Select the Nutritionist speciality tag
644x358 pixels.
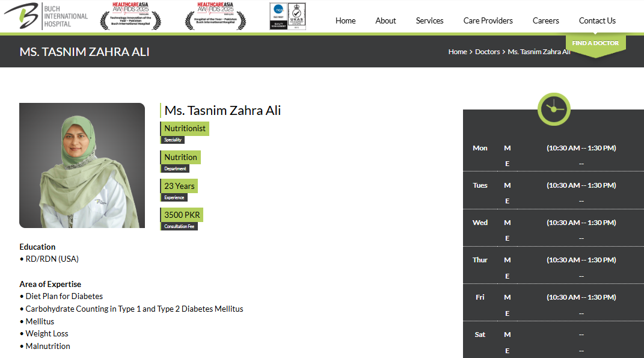pyautogui.click(x=185, y=128)
